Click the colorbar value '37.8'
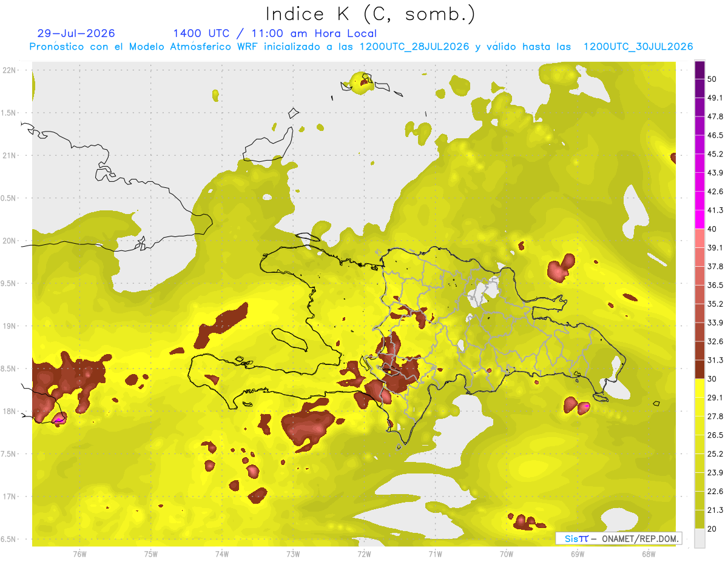Viewport: 728px width, 562px height. tap(715, 267)
